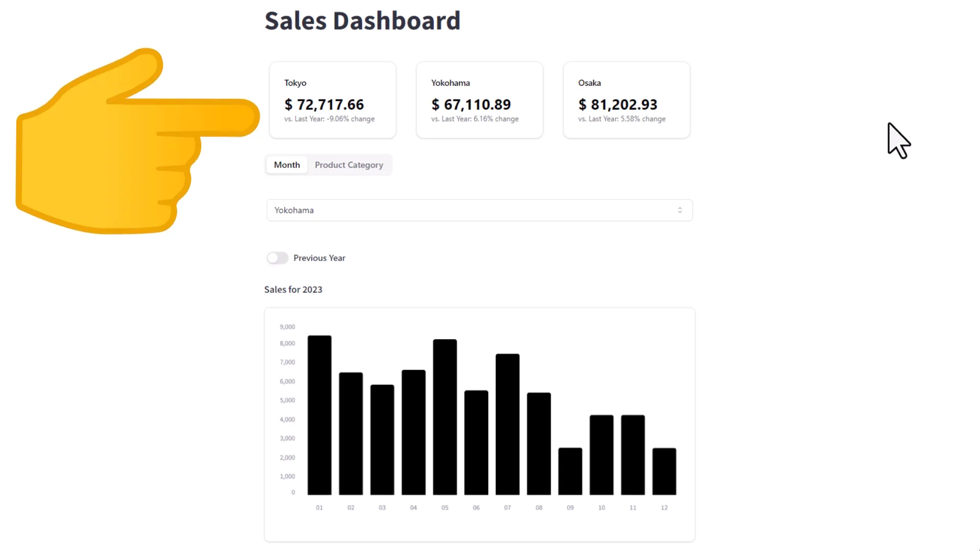Select the Yokohama sales summary card

[479, 99]
